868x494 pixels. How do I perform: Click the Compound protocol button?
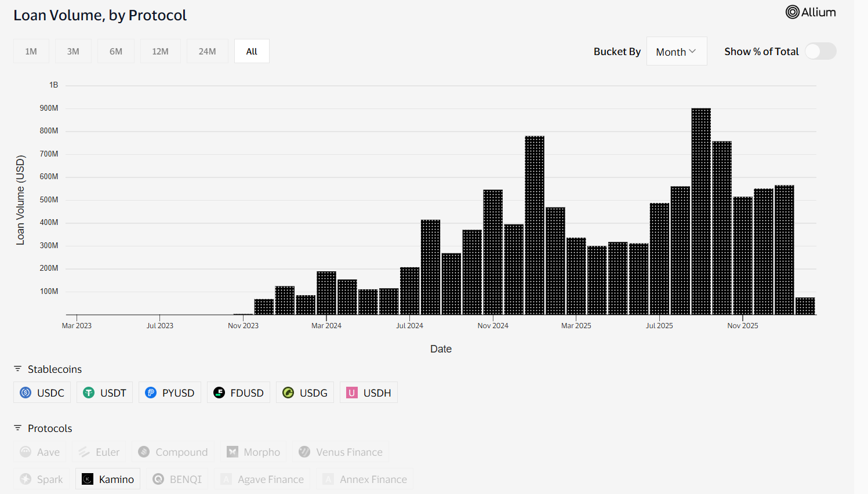click(173, 452)
